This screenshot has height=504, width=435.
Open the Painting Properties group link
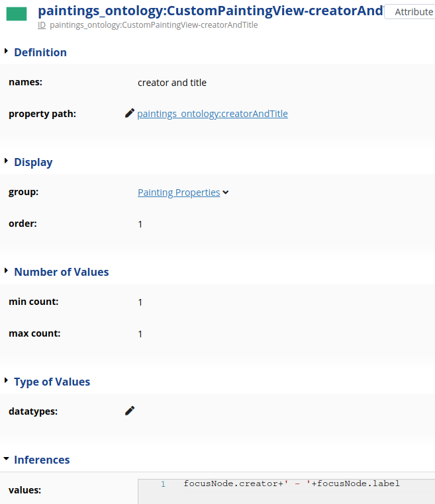pos(179,192)
